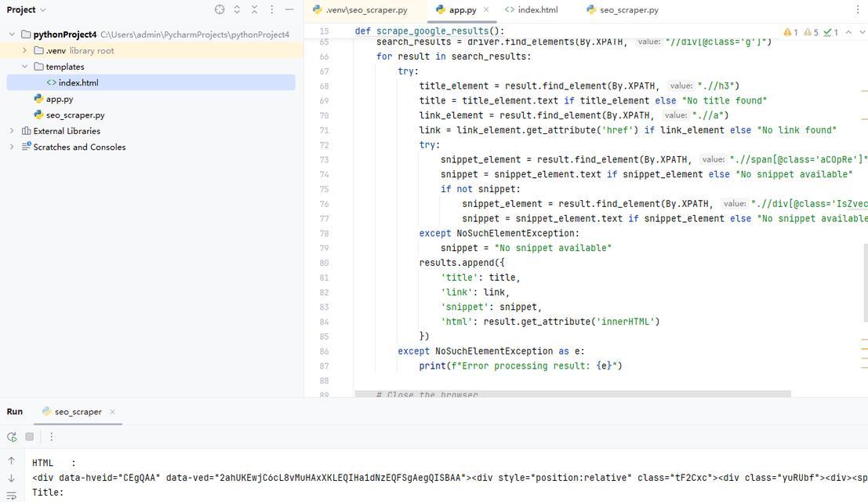Open editor tabs options menu
This screenshot has height=502, width=868.
[858, 10]
